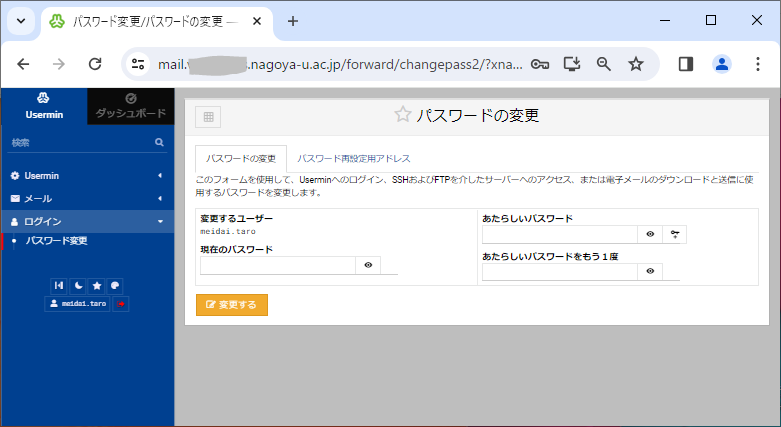This screenshot has width=781, height=427.
Task: Click the red logout arrow icon
Action: coord(121,303)
